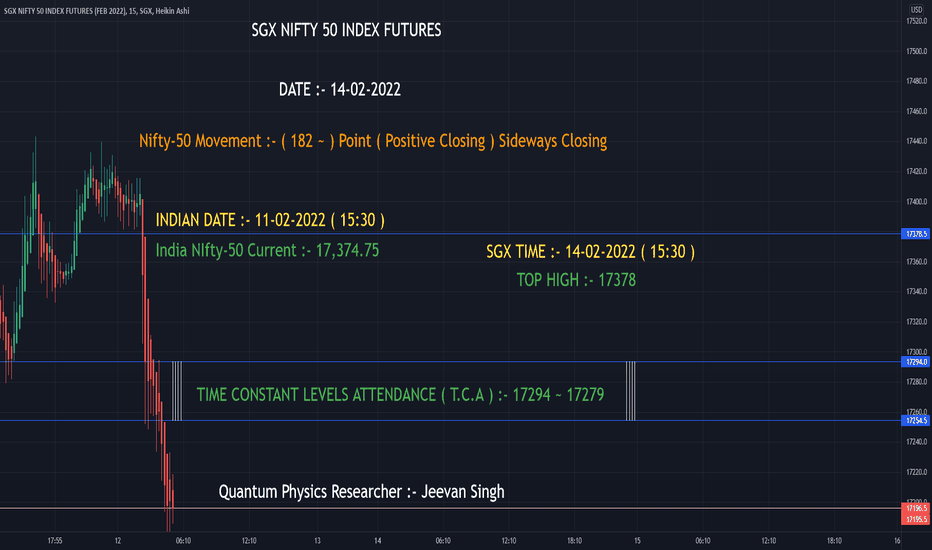
Task: Select the 17254.5 blue price label
Action: (916, 420)
